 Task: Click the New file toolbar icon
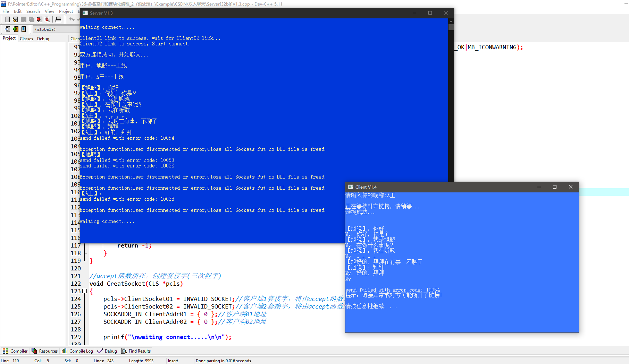[x=7, y=19]
